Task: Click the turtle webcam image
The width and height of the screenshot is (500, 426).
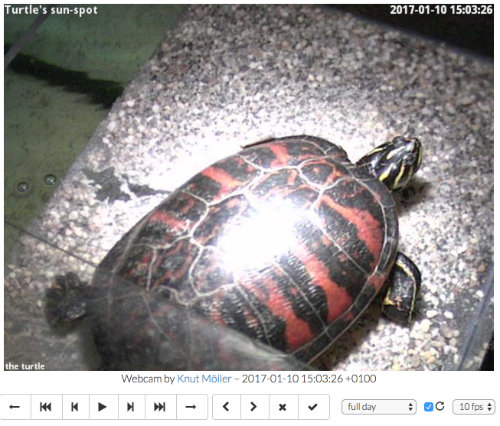Action: [249, 187]
